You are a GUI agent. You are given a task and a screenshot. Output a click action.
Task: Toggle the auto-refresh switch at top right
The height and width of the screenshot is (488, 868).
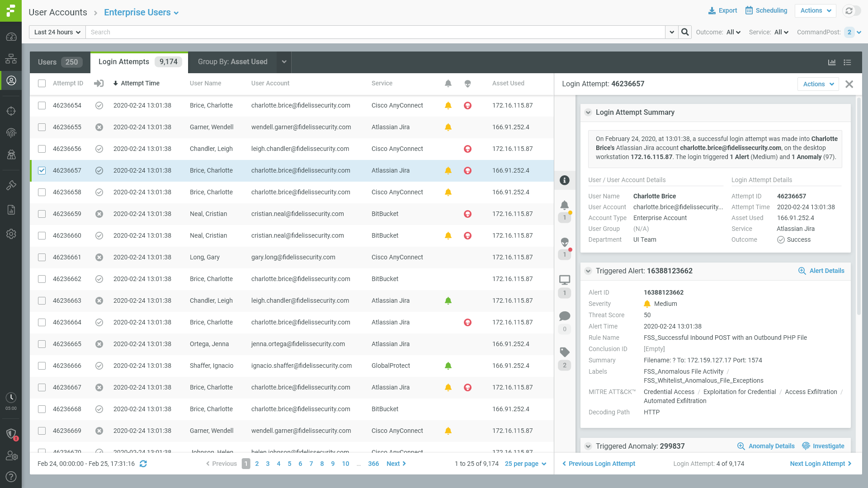[852, 11]
